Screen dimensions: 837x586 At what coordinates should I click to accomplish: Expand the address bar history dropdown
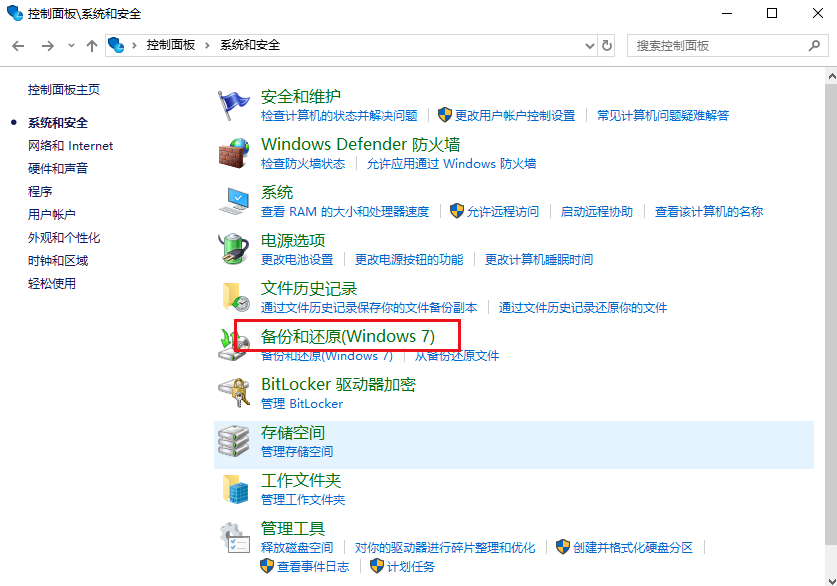click(x=590, y=46)
